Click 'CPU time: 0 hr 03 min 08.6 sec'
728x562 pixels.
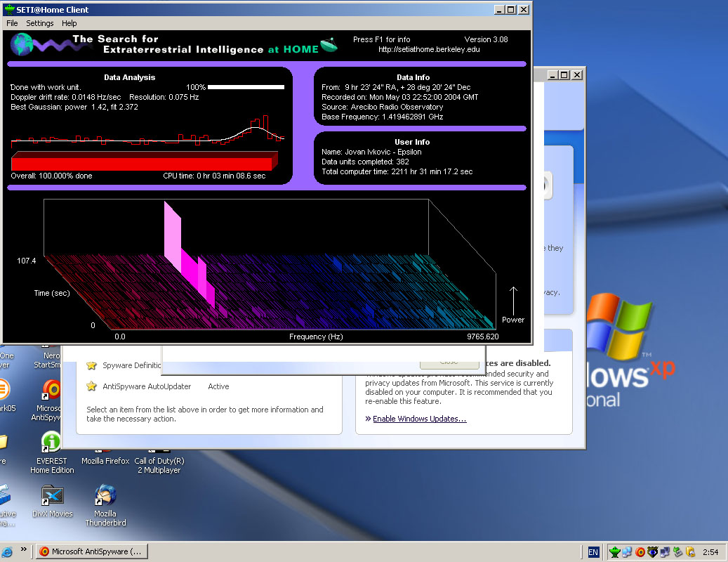pyautogui.click(x=214, y=176)
